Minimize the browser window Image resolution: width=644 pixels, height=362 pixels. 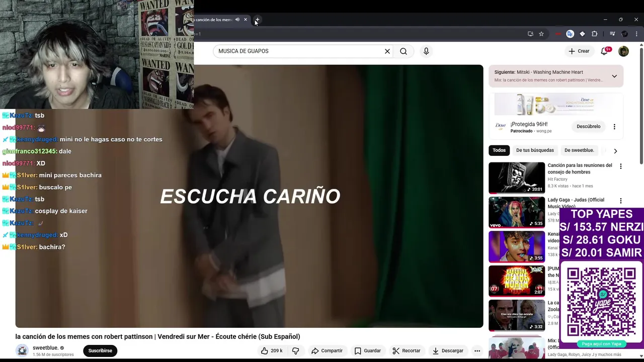[605, 20]
